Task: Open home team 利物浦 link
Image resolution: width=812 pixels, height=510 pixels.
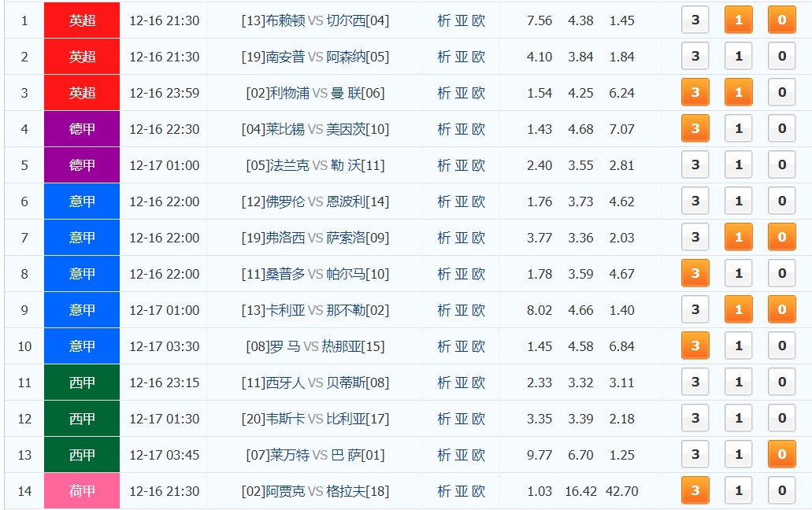Action: 290,93
